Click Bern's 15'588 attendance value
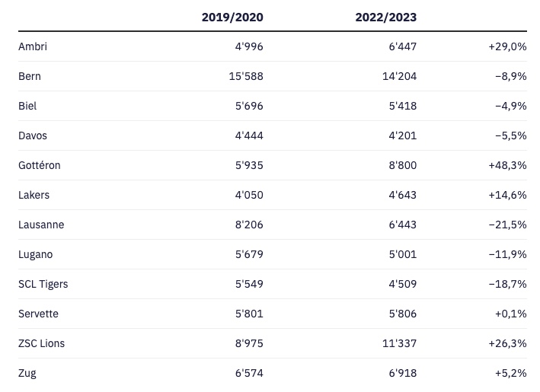The image size is (540, 392). pos(245,76)
